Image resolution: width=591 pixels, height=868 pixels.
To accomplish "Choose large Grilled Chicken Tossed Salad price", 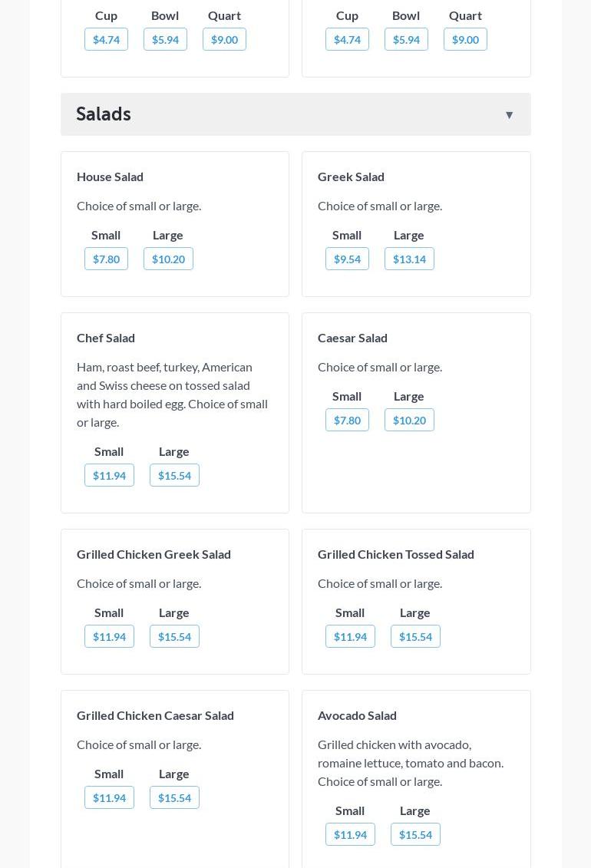I will coord(415,637).
